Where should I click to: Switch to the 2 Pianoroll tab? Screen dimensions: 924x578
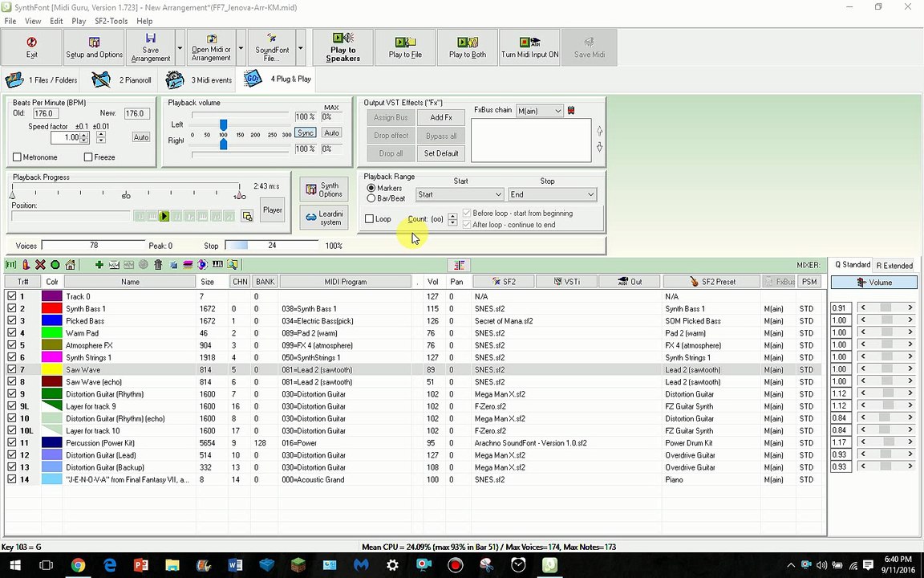point(123,80)
